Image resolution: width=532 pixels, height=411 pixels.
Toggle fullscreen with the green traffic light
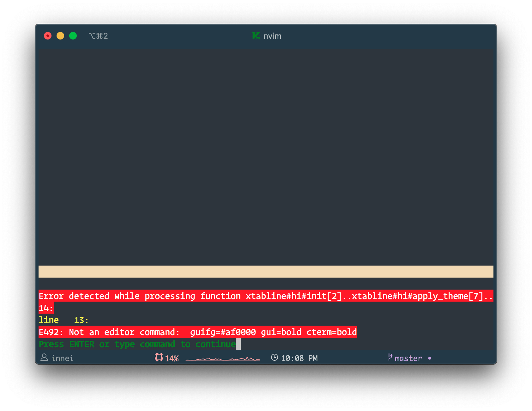point(73,36)
